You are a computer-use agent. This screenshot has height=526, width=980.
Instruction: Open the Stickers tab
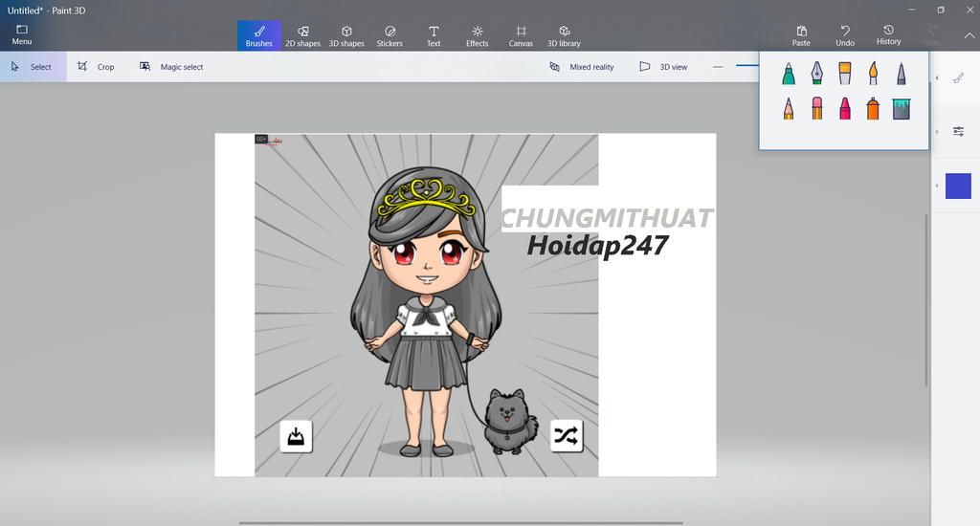[390, 36]
